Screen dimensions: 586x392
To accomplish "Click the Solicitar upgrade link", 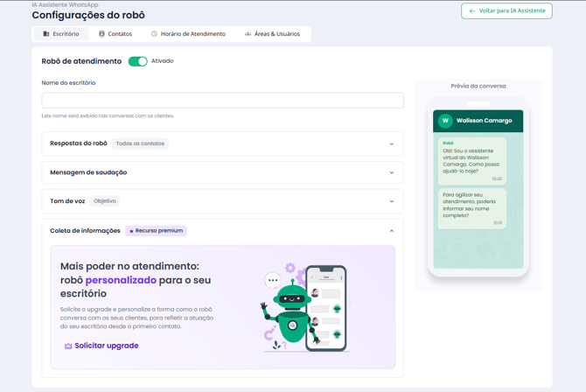I will click(106, 346).
